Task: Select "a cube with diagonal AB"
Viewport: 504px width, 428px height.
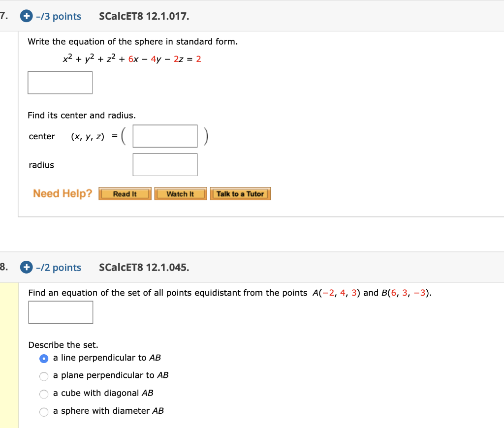Action: tap(43, 394)
